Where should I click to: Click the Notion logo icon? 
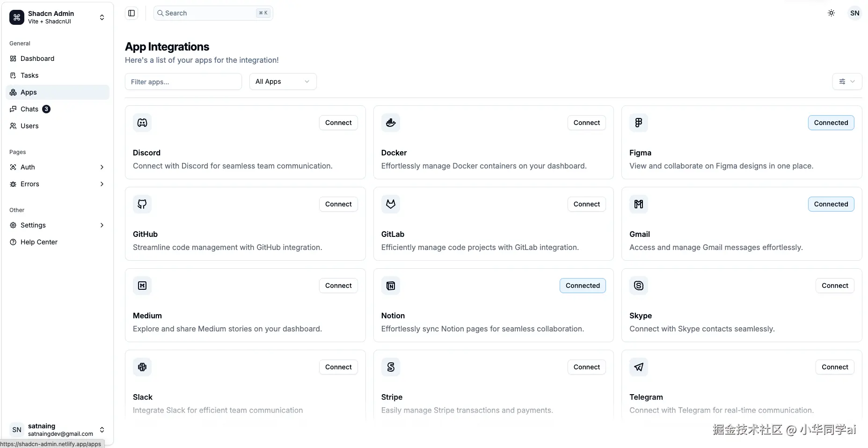391,286
